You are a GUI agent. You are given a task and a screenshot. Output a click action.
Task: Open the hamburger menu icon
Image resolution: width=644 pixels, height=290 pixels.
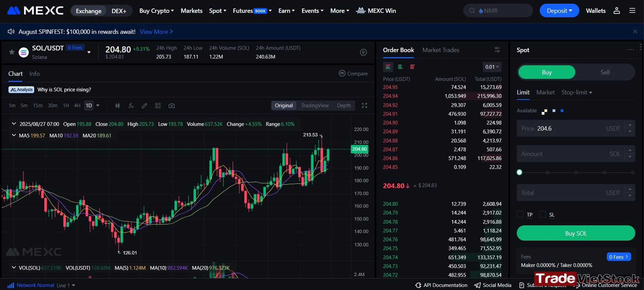(x=632, y=11)
